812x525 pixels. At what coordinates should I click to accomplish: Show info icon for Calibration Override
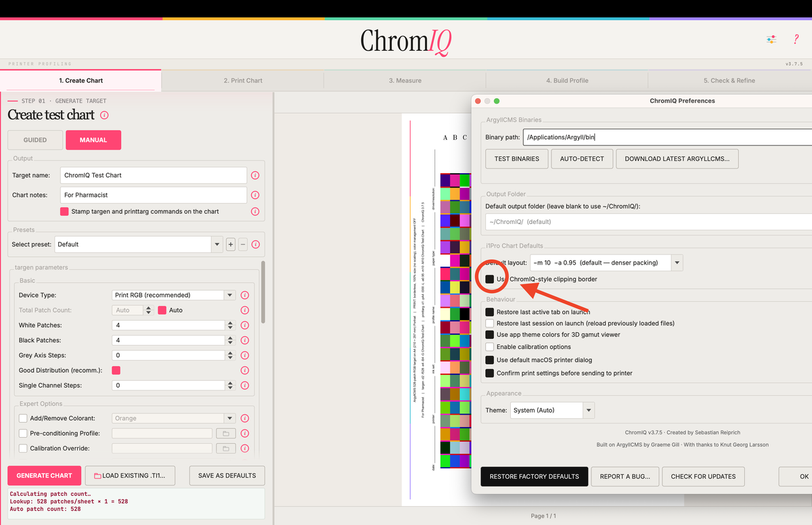[245, 448]
